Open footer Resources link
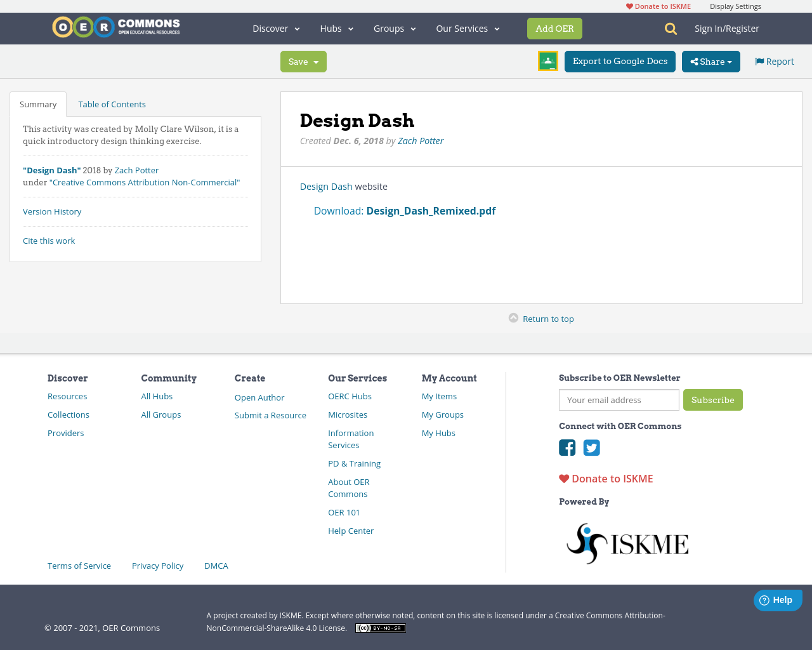This screenshot has width=812, height=650. click(67, 396)
